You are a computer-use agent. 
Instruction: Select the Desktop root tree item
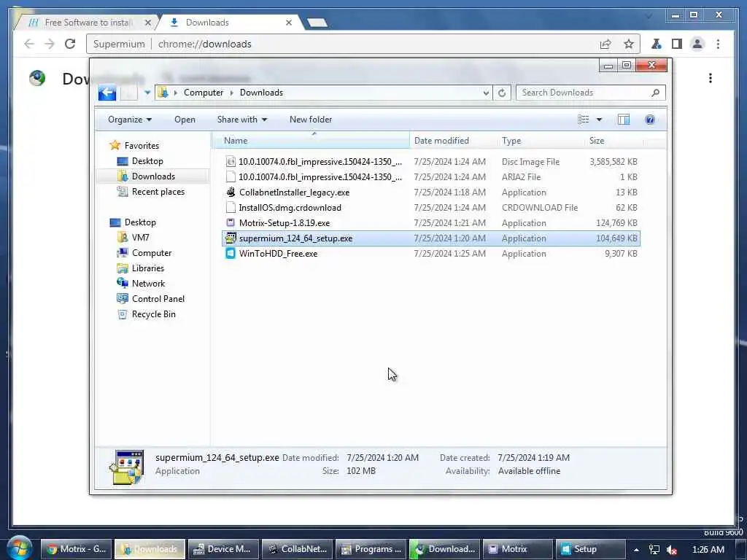tap(140, 222)
